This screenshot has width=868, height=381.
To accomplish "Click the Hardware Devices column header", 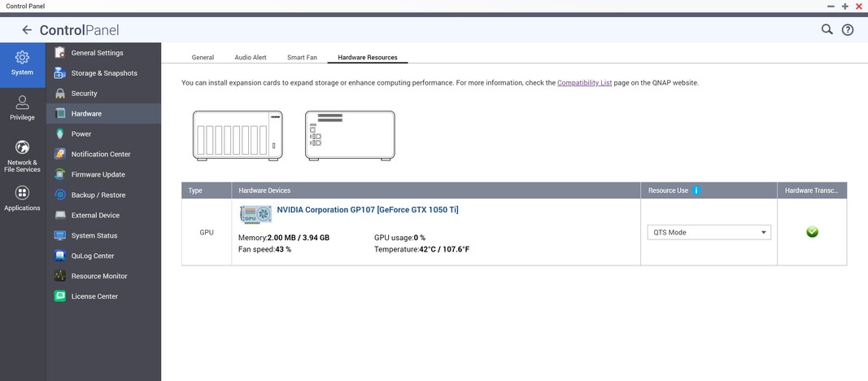I will click(x=436, y=190).
